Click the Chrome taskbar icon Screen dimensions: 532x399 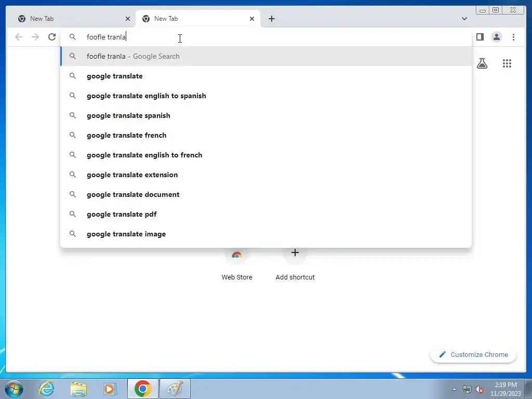point(143,389)
